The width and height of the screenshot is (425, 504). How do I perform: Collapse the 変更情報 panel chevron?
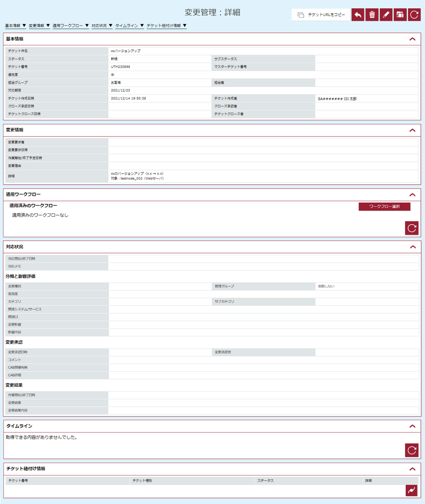click(412, 130)
